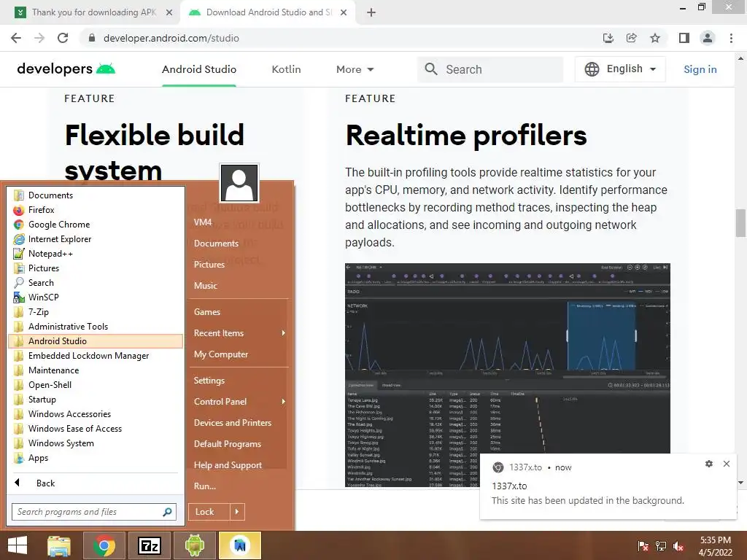This screenshot has height=560, width=747.
Task: Close the Download Android Studio tab
Action: pos(344,12)
